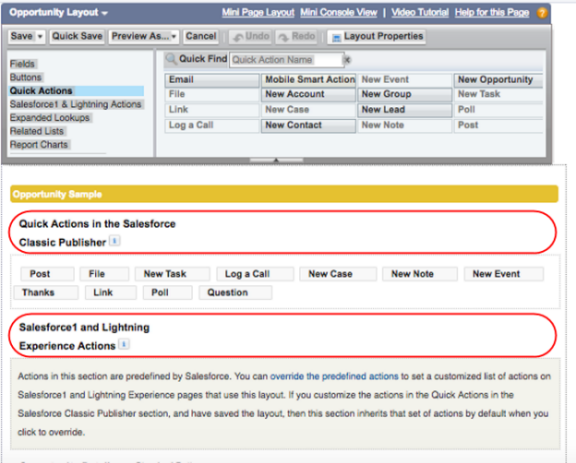Viewport: 576px width, 463px height.
Task: Collapse the palette using bottom handle
Action: point(276,160)
